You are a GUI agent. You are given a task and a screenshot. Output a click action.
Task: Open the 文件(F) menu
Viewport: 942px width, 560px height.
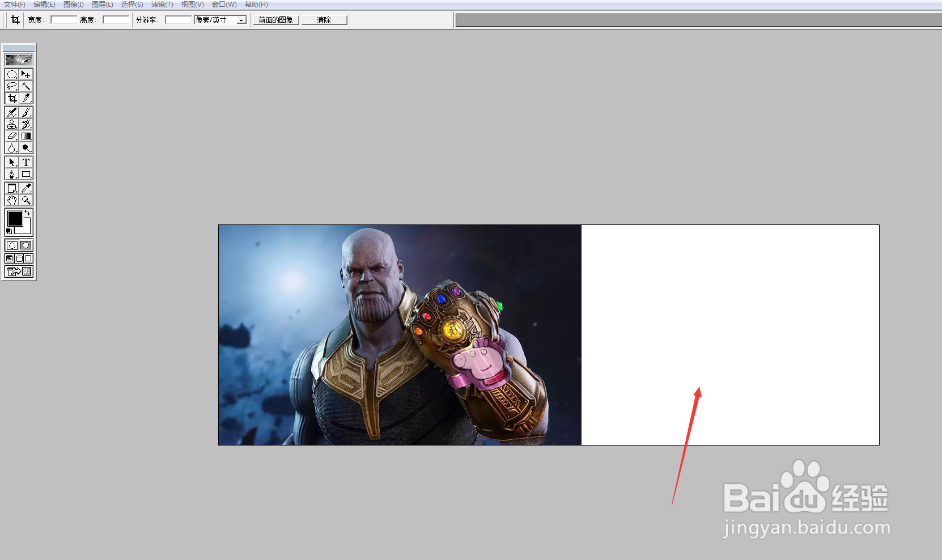(x=15, y=5)
